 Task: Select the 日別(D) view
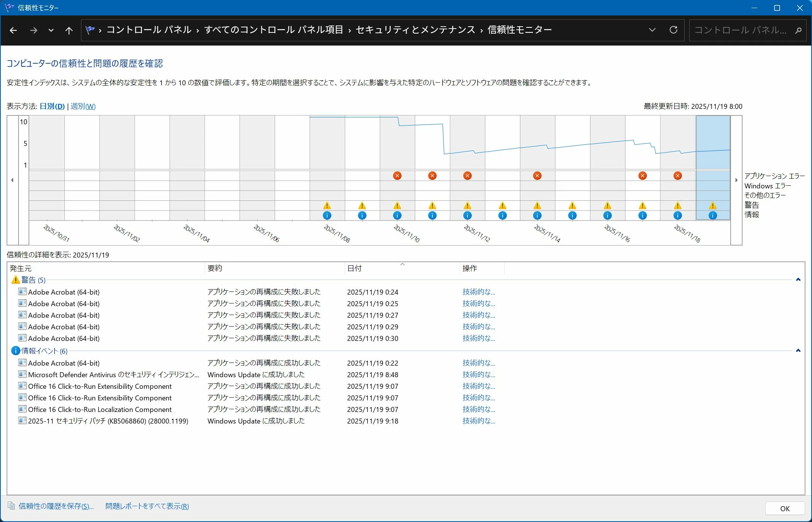[52, 106]
